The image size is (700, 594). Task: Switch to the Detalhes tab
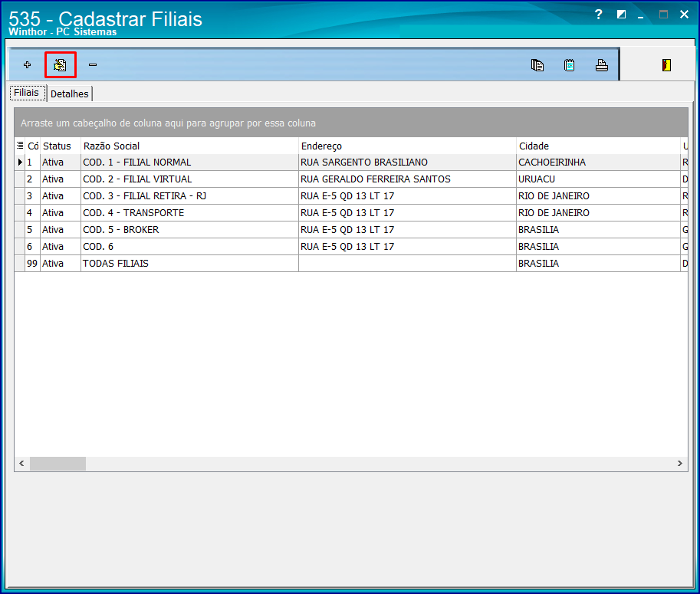tap(70, 94)
